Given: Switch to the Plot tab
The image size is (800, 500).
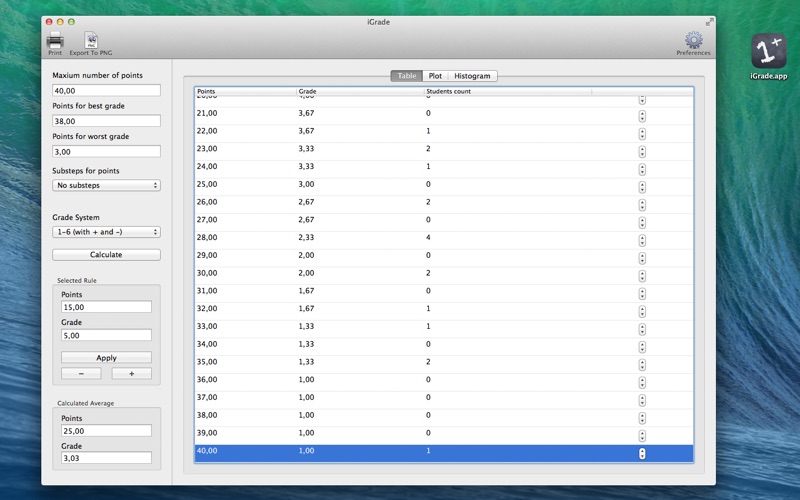Looking at the screenshot, I should click(435, 76).
